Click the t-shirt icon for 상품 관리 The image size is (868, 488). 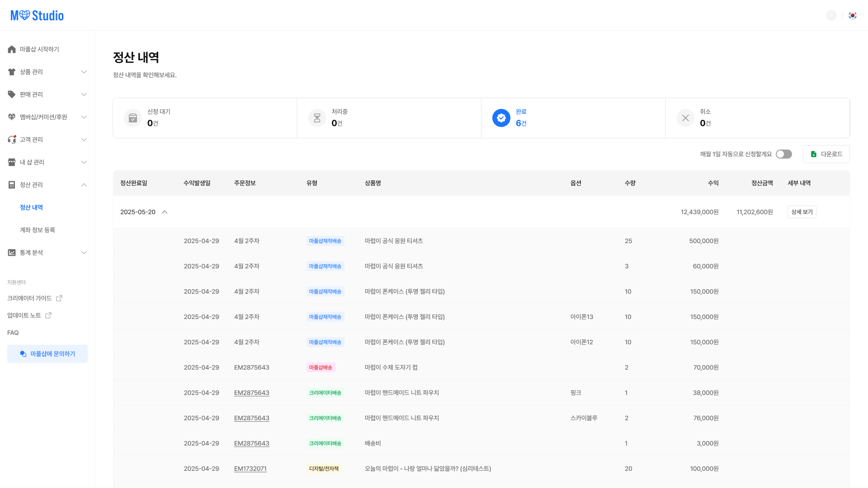[12, 72]
